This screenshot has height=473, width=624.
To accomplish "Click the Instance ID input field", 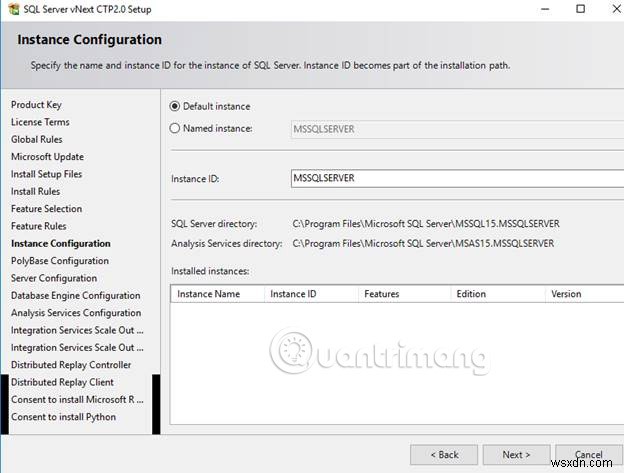I will [457, 178].
